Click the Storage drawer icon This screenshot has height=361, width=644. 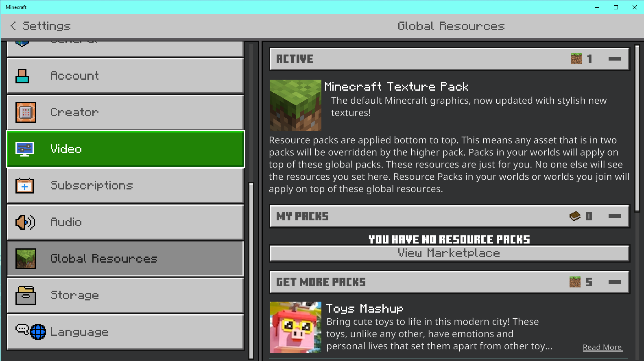pyautogui.click(x=26, y=296)
